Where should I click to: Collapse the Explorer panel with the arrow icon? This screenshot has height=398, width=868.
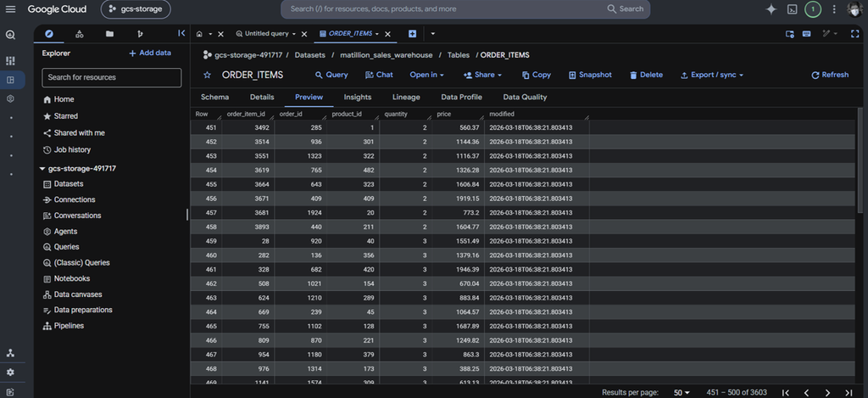click(181, 33)
